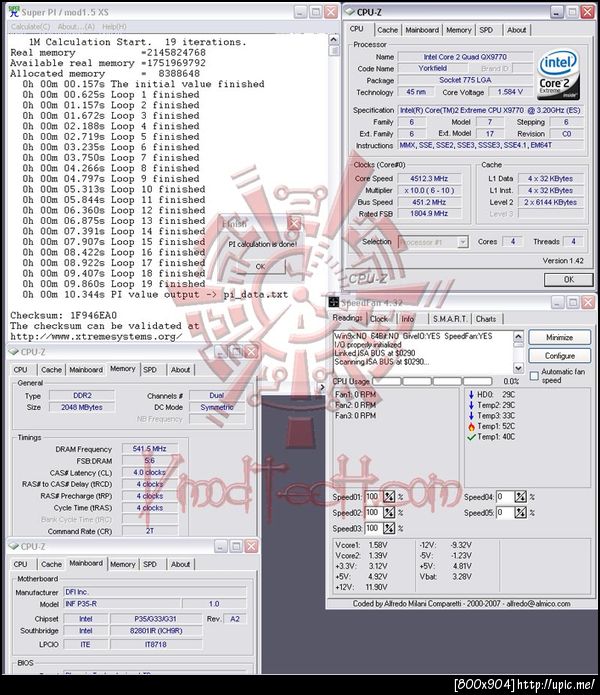Click the Temp2 down-arrow status icon
Screen dimensions: 600x695
pyautogui.click(x=471, y=405)
